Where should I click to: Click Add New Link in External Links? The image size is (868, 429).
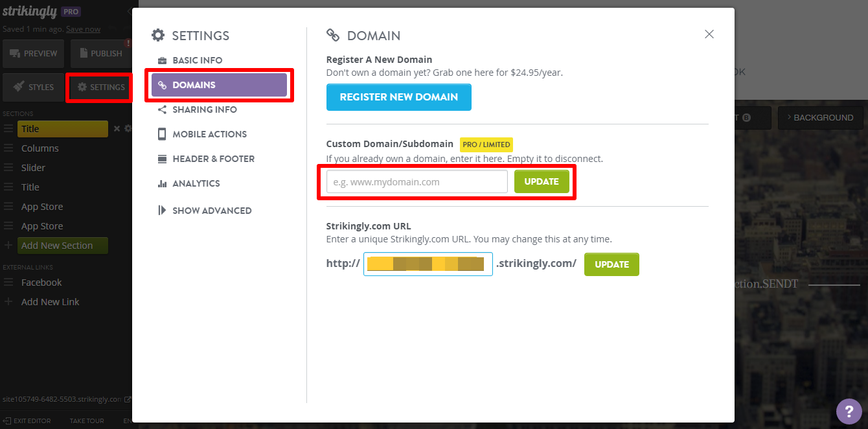click(x=51, y=302)
